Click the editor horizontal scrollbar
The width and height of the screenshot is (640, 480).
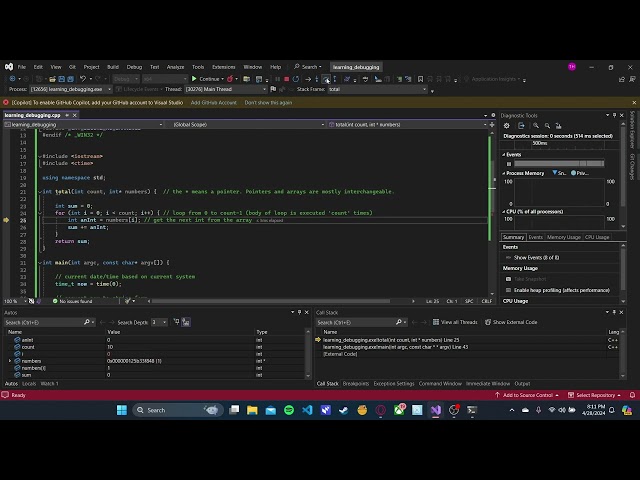(x=271, y=301)
